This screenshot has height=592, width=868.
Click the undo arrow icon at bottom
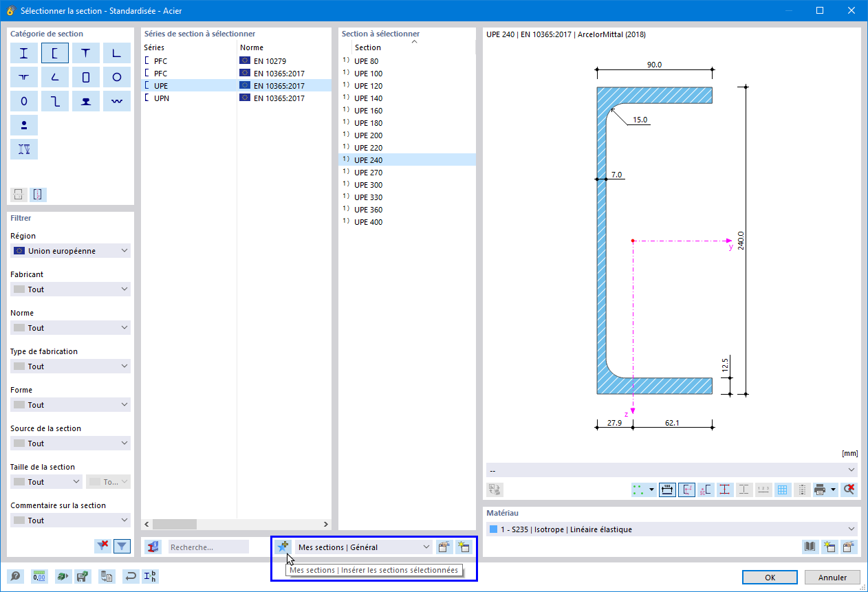130,576
